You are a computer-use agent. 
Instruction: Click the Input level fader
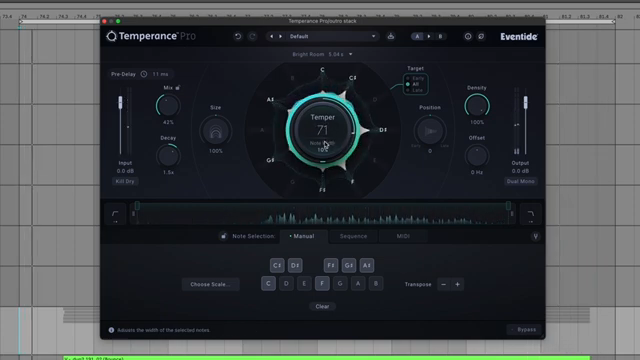point(120,102)
